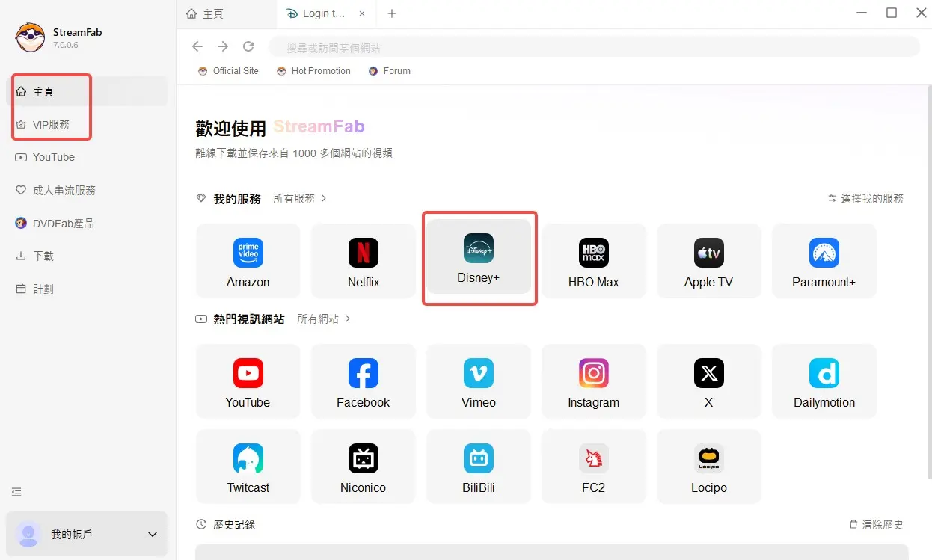Open the BiliBili site tile
932x560 pixels.
(479, 467)
